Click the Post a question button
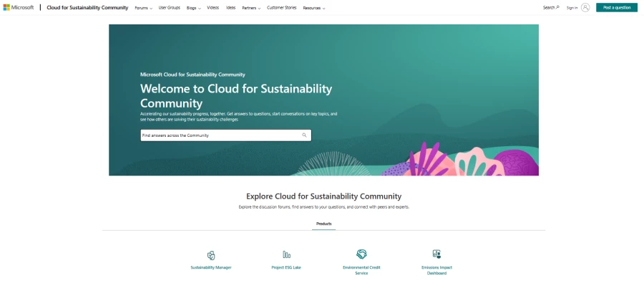The height and width of the screenshot is (291, 644). pyautogui.click(x=617, y=7)
